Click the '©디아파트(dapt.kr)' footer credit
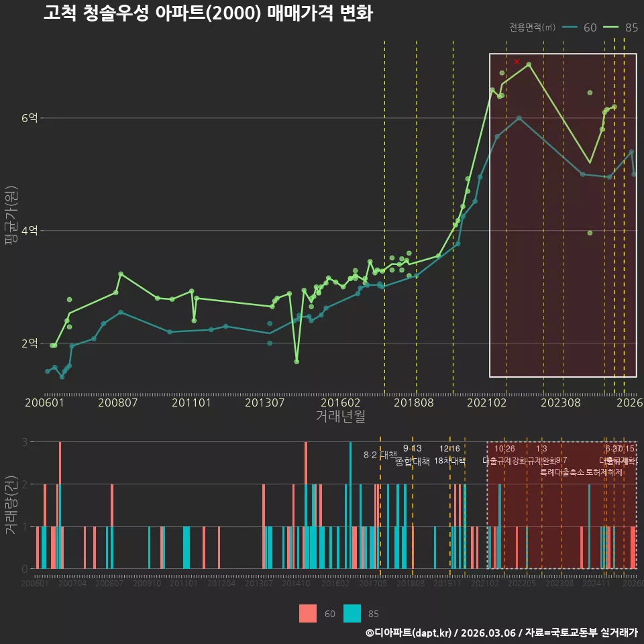 pyautogui.click(x=409, y=633)
